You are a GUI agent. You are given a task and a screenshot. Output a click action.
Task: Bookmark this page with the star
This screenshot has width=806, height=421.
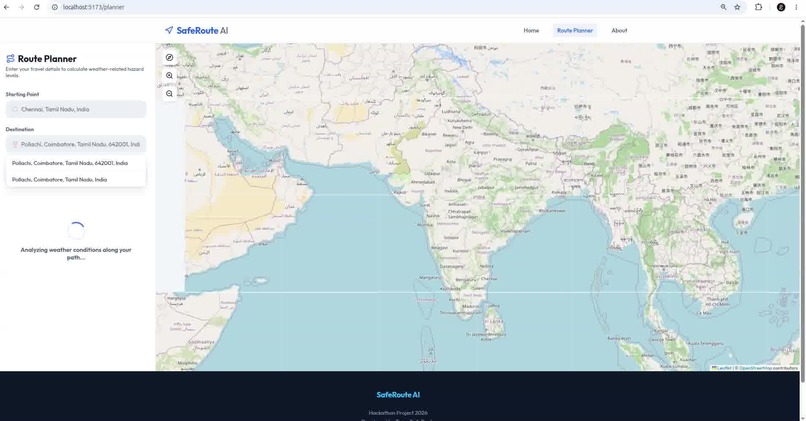coord(737,7)
